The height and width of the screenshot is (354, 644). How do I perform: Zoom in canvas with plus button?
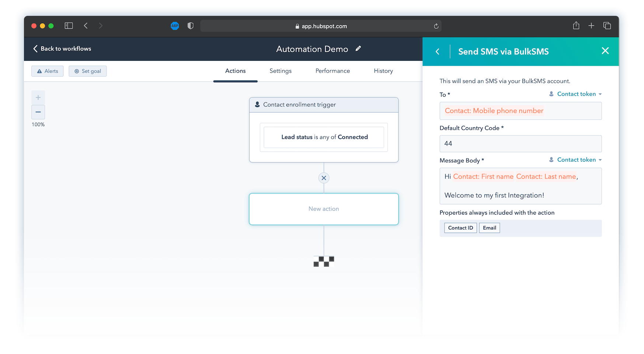(38, 97)
